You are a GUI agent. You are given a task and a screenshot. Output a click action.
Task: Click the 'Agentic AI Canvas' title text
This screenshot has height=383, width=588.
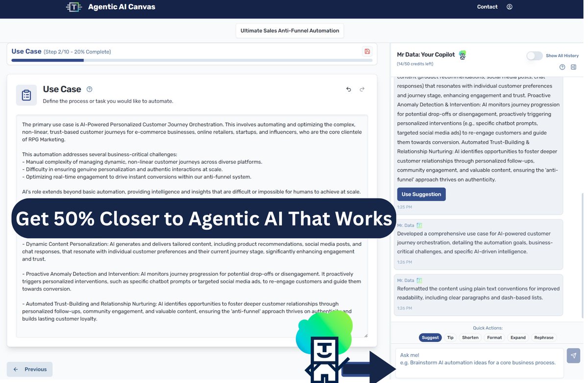click(122, 7)
